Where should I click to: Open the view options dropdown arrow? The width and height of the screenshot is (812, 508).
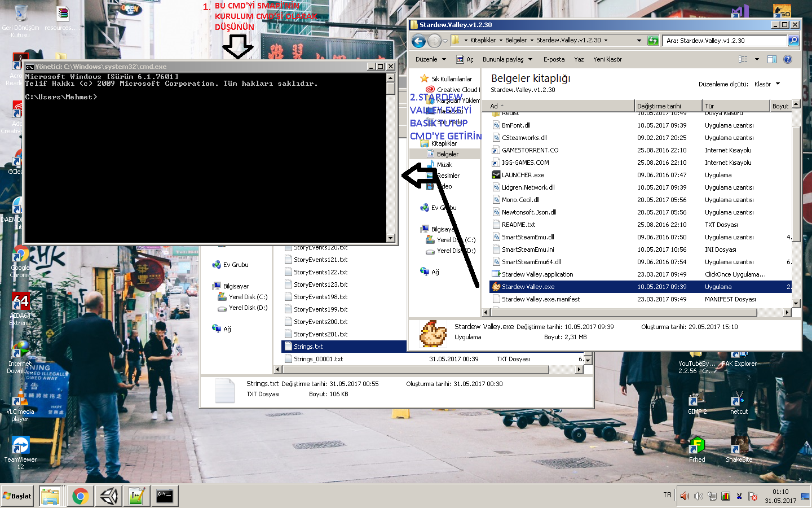tap(757, 59)
